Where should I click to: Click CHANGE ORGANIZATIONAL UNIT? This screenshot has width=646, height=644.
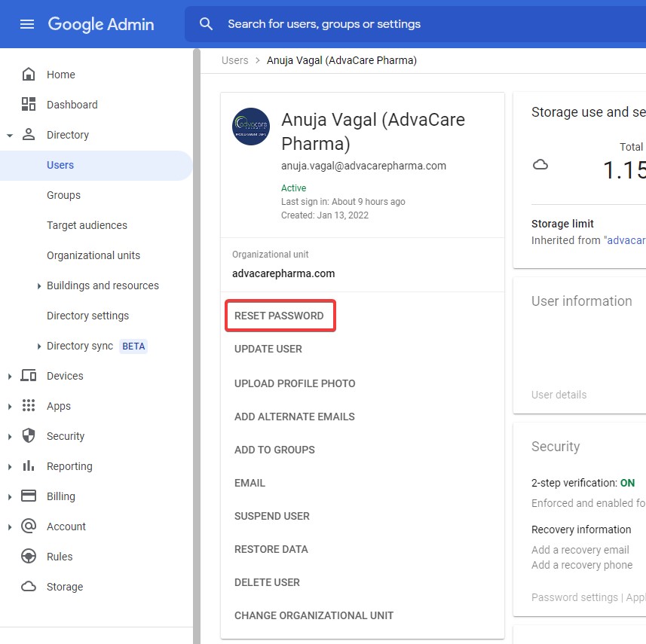point(314,615)
